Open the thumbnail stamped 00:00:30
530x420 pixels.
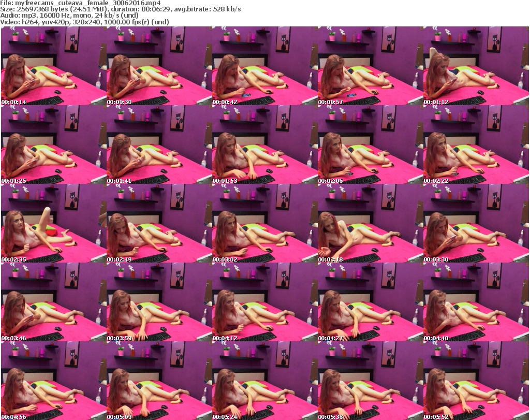[159, 66]
